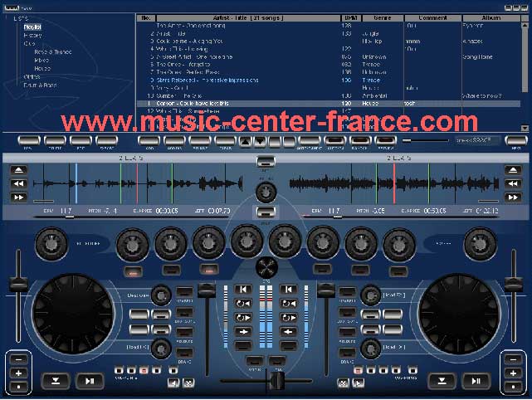Click the crossfader handle
This screenshot has height=400, width=532.
coord(276,381)
